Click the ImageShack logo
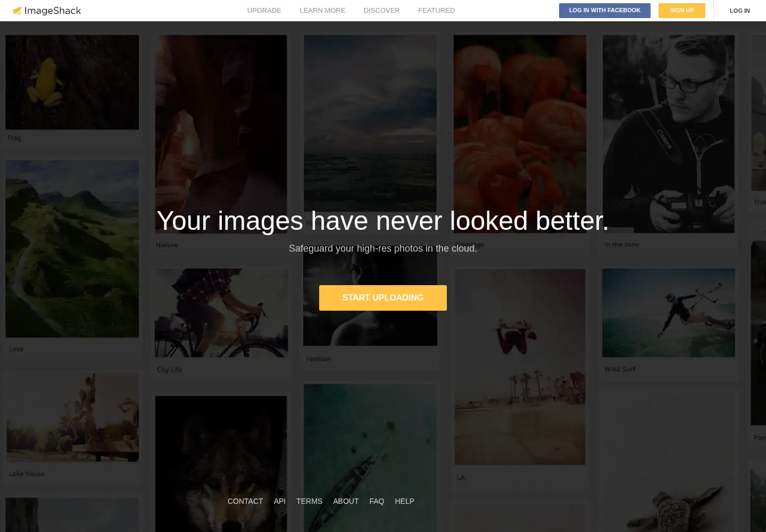 (47, 11)
